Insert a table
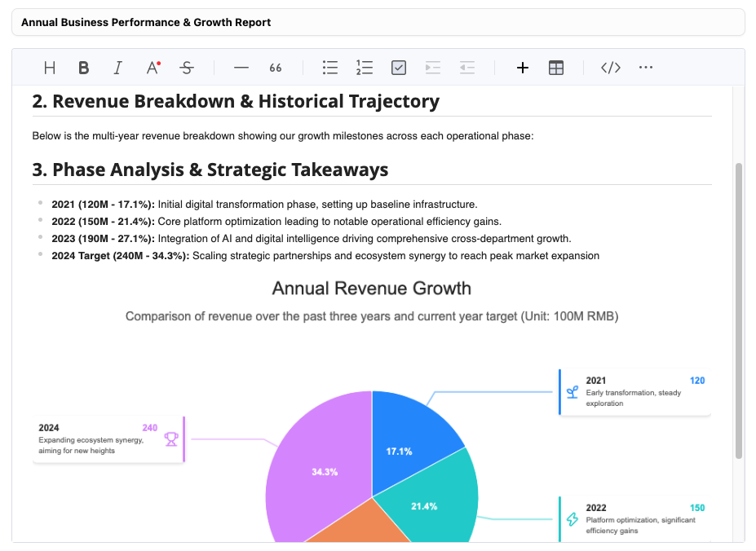The height and width of the screenshot is (551, 756). (556, 68)
